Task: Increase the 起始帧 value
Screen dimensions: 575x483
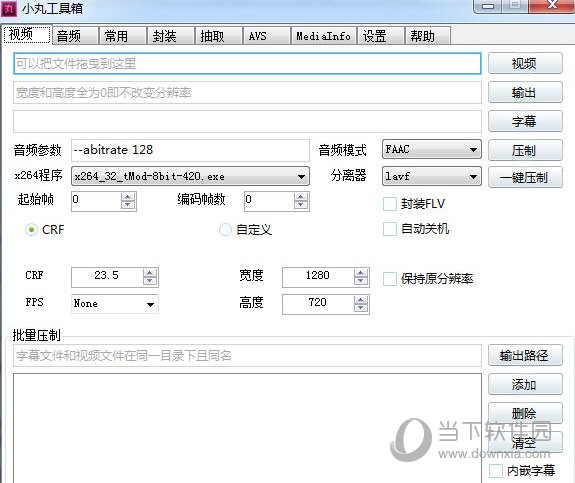Action: 128,197
